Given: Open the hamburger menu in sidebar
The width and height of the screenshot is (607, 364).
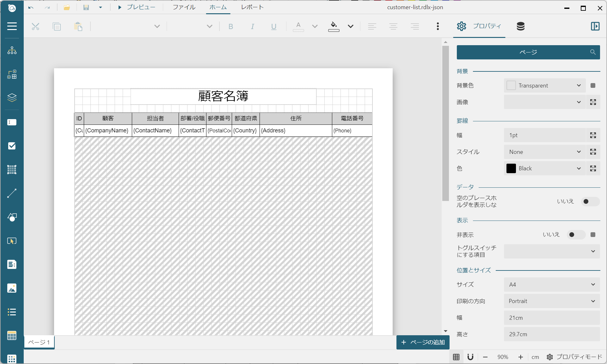Looking at the screenshot, I should pos(12,26).
